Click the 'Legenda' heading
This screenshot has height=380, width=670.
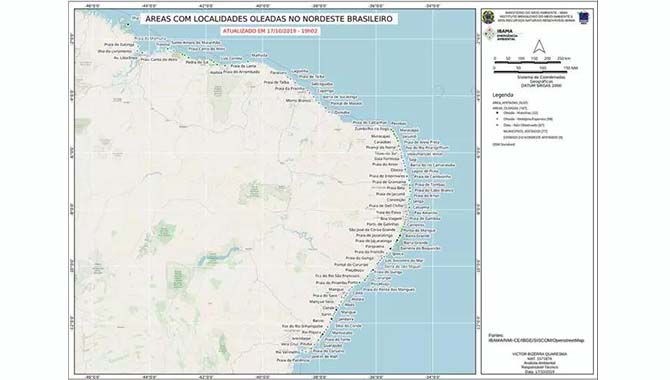point(502,95)
